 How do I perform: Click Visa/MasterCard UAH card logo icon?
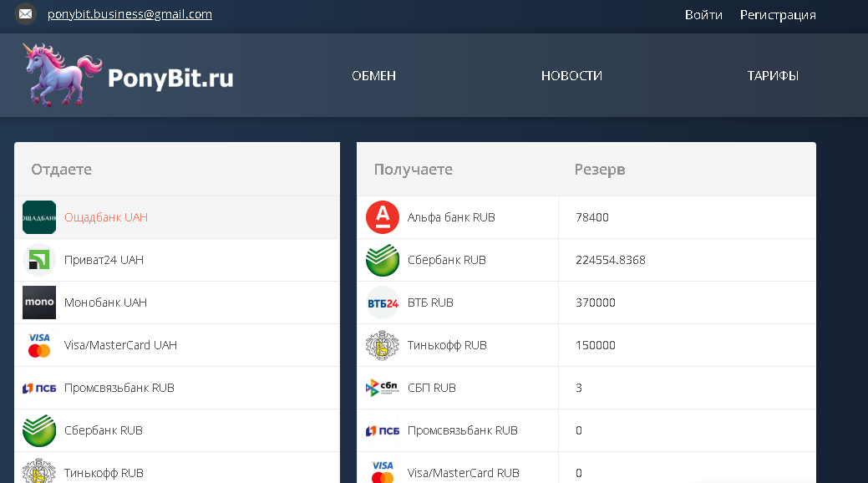click(x=39, y=345)
